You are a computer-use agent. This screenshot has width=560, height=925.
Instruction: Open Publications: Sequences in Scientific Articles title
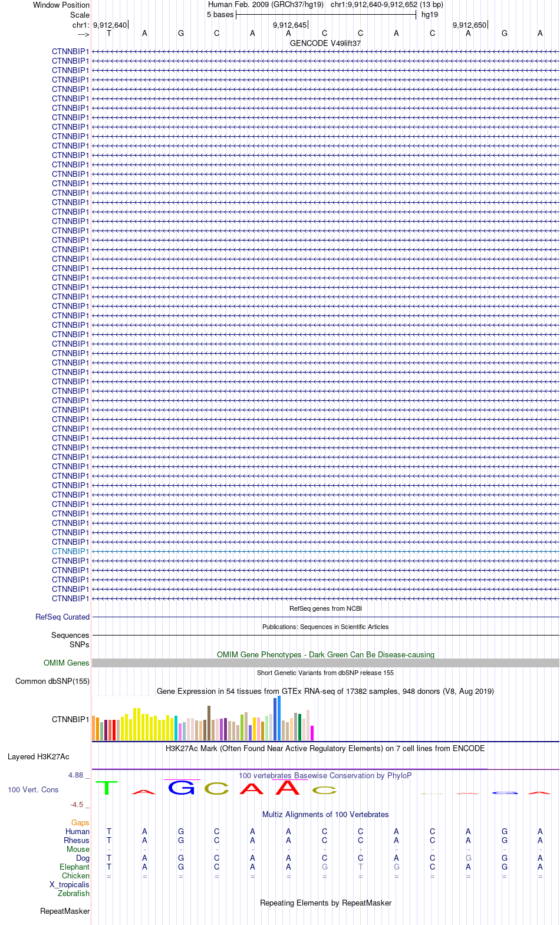pyautogui.click(x=325, y=627)
